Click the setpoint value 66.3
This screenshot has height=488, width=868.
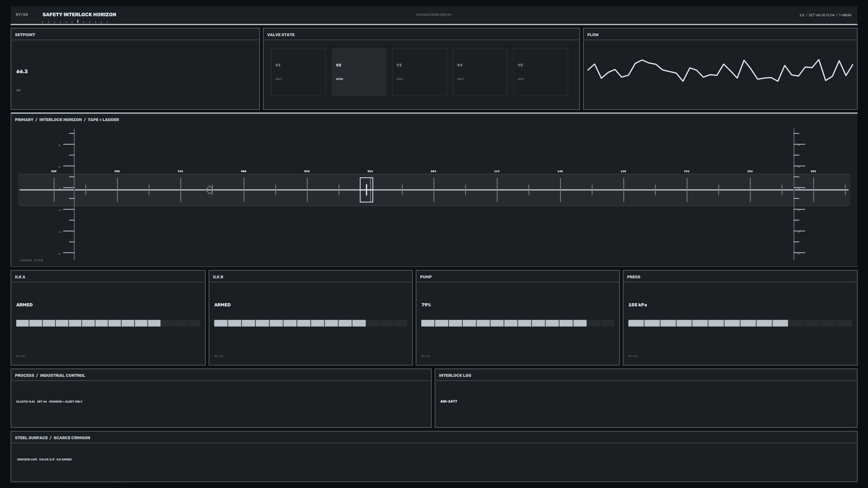tap(22, 71)
